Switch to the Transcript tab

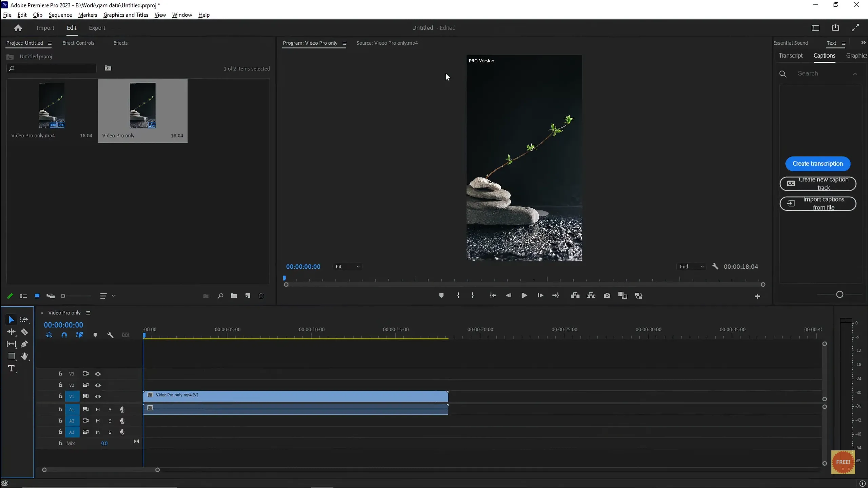pos(791,56)
